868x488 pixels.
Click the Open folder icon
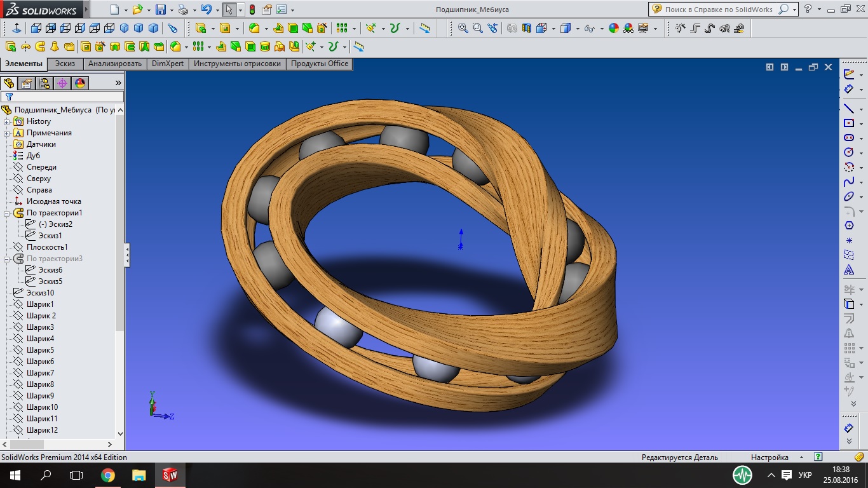tap(137, 10)
